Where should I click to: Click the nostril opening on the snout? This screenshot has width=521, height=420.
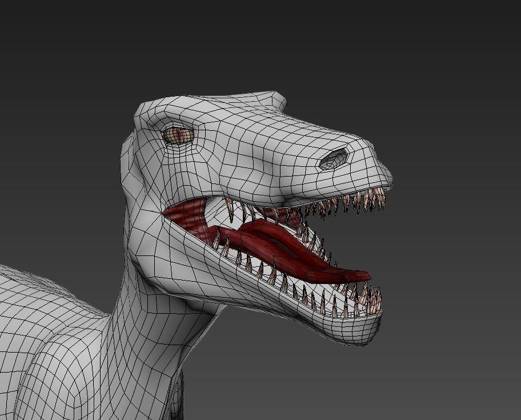coord(333,159)
